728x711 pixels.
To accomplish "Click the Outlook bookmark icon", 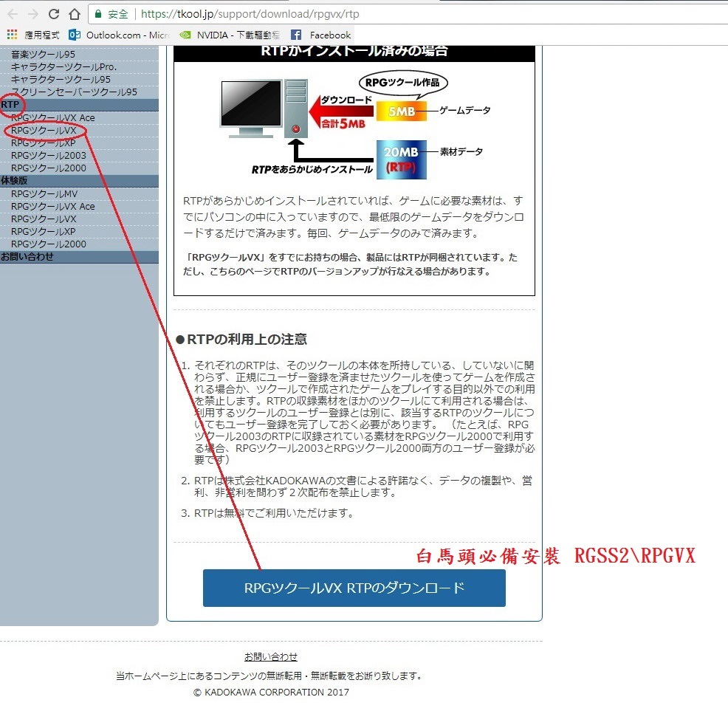I will tap(75, 35).
